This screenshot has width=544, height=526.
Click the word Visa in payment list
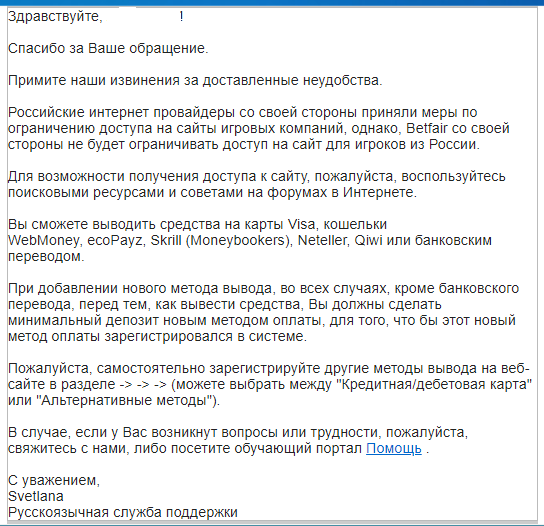(x=301, y=224)
